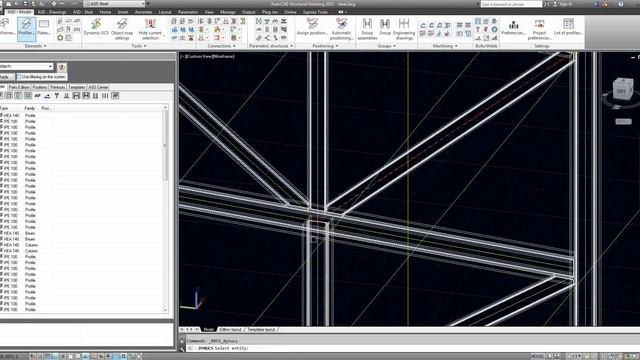Open the ASD Center tab
The image size is (640, 360).
(x=98, y=87)
